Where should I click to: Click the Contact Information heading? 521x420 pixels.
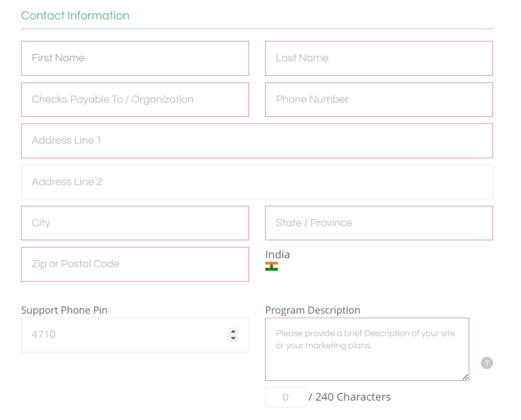pos(75,16)
